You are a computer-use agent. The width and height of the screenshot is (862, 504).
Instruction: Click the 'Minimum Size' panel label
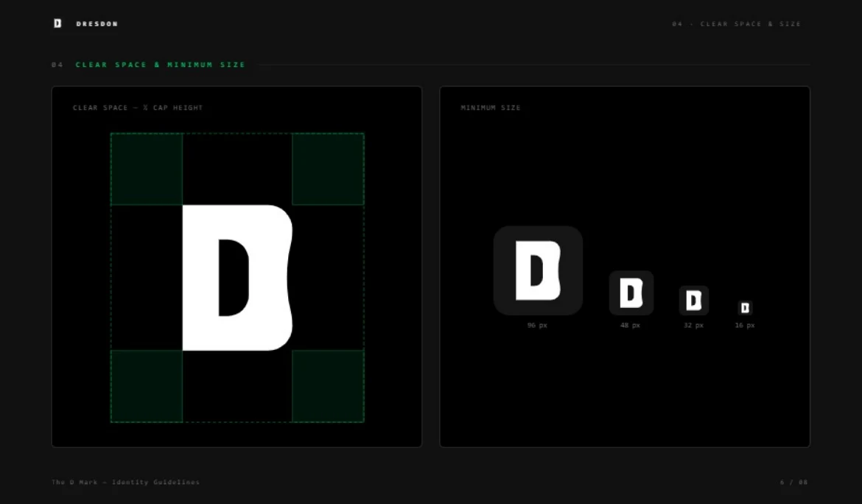pyautogui.click(x=491, y=108)
